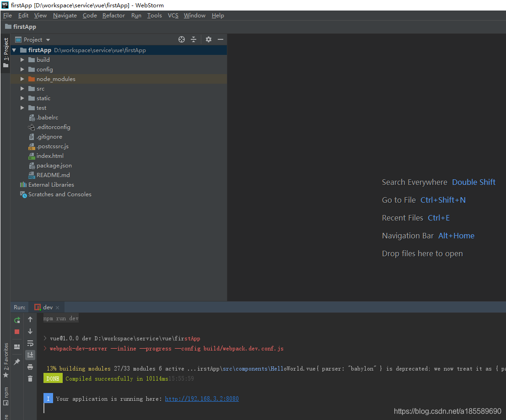
Task: Open the http://192.168.3.2:8080 link
Action: [x=202, y=398]
